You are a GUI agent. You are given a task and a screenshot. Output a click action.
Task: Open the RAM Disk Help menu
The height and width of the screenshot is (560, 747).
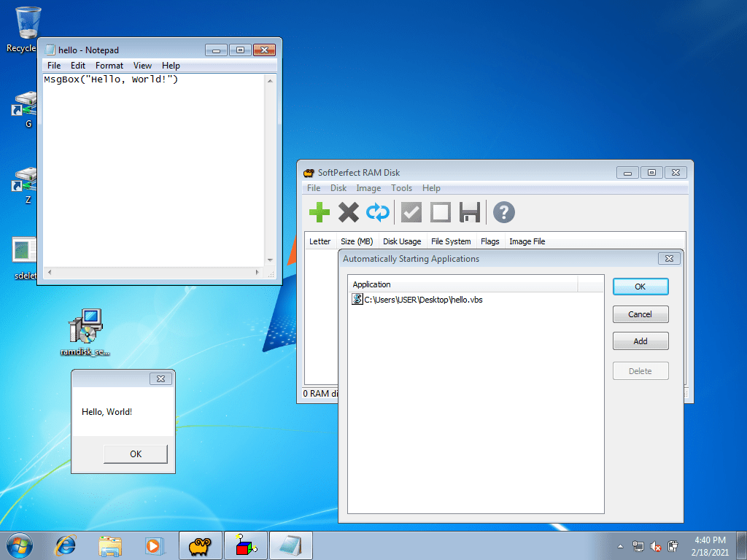[431, 188]
